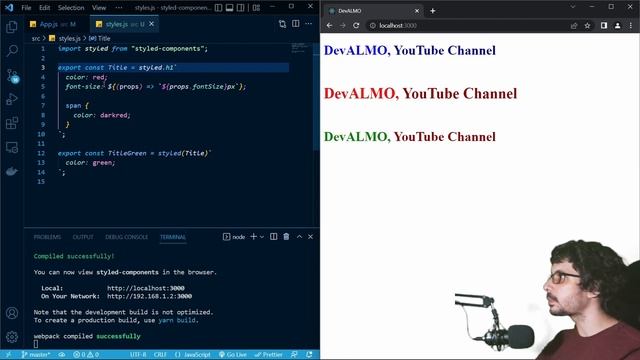
Task: Toggle the bottom panel layout
Action: [x=229, y=7]
